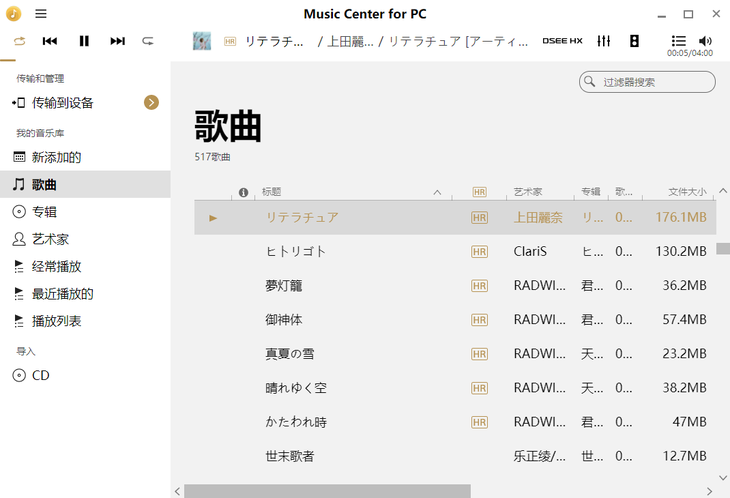Click the now-playing album art thumbnail
This screenshot has height=498, width=730.
pos(202,41)
